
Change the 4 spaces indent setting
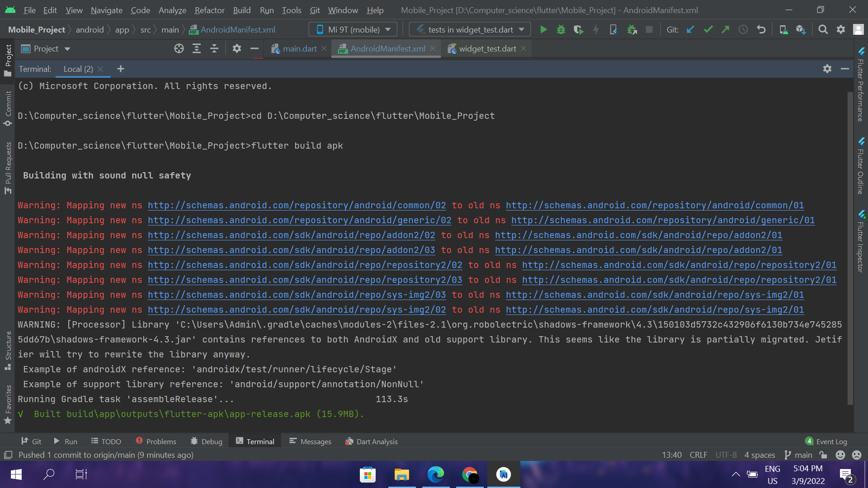tap(759, 455)
